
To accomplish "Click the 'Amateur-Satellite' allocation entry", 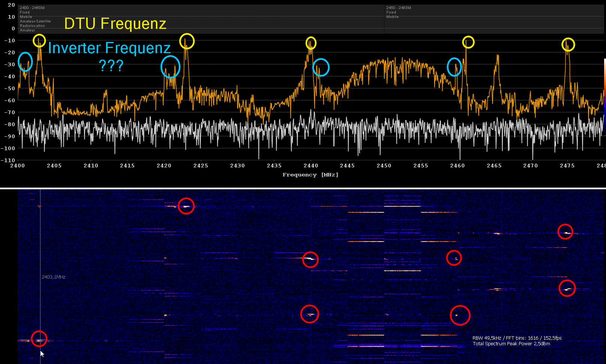I will coord(35,21).
